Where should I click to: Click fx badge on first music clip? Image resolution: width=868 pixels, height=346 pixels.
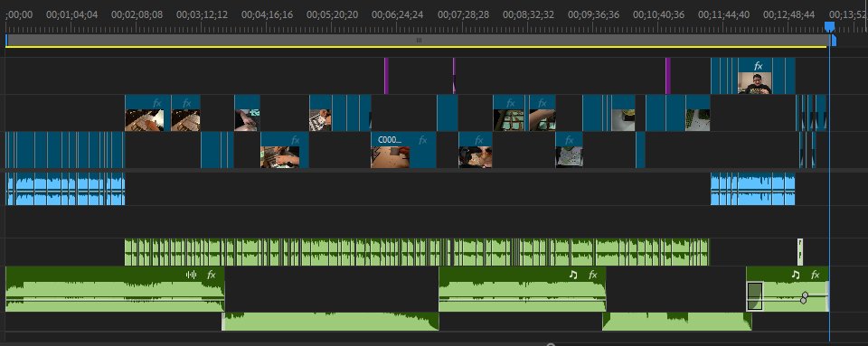(211, 275)
